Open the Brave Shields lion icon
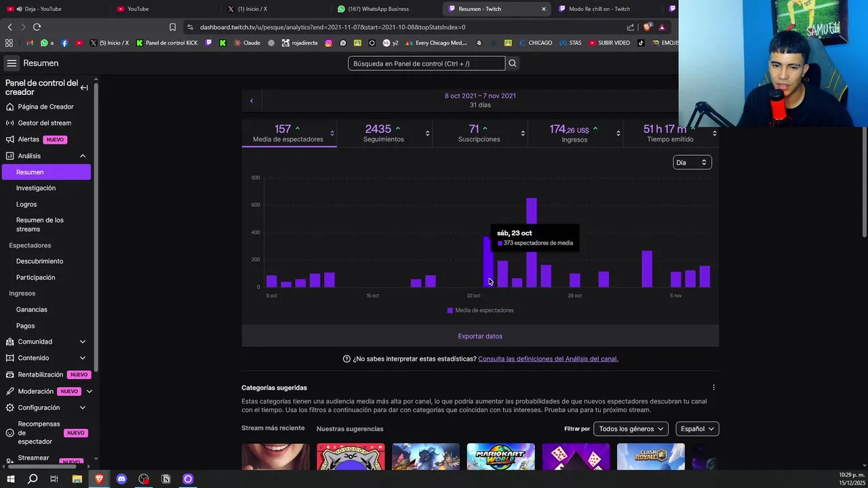This screenshot has width=868, height=488. pos(646,27)
